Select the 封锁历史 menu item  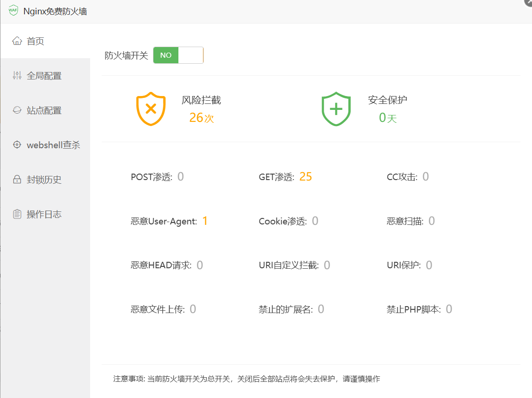pyautogui.click(x=44, y=180)
